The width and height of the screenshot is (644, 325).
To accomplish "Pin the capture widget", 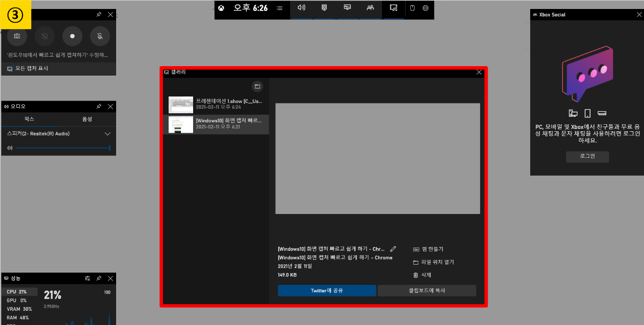I will click(99, 15).
